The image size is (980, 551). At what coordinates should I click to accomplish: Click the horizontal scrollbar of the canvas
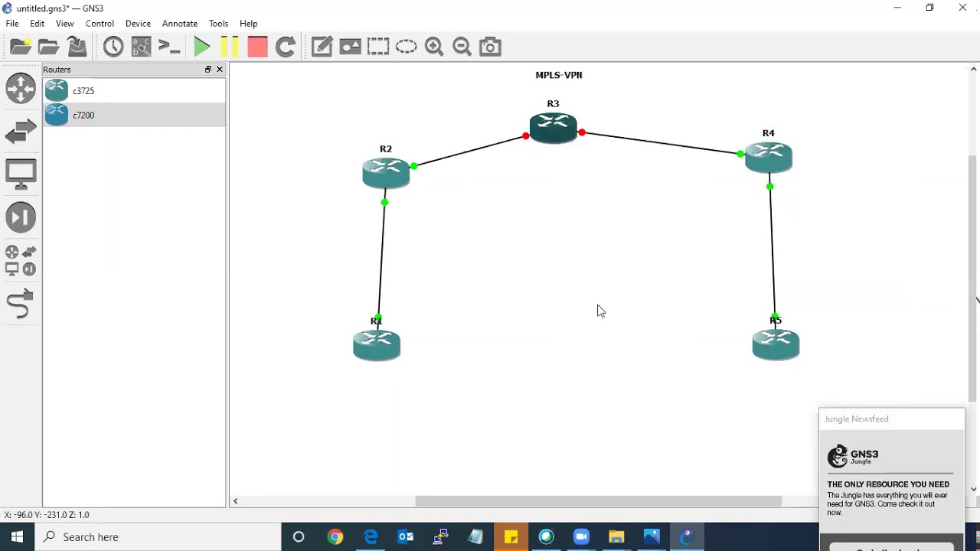tap(599, 502)
